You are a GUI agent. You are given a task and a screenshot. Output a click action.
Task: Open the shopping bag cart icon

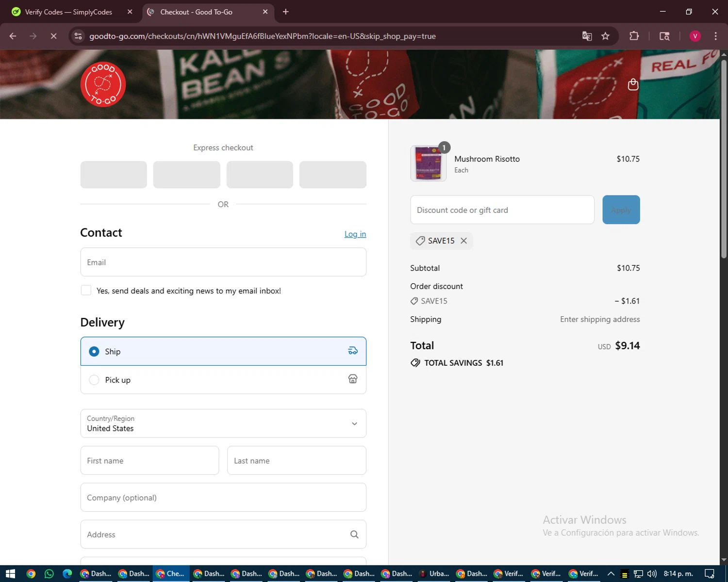tap(633, 84)
